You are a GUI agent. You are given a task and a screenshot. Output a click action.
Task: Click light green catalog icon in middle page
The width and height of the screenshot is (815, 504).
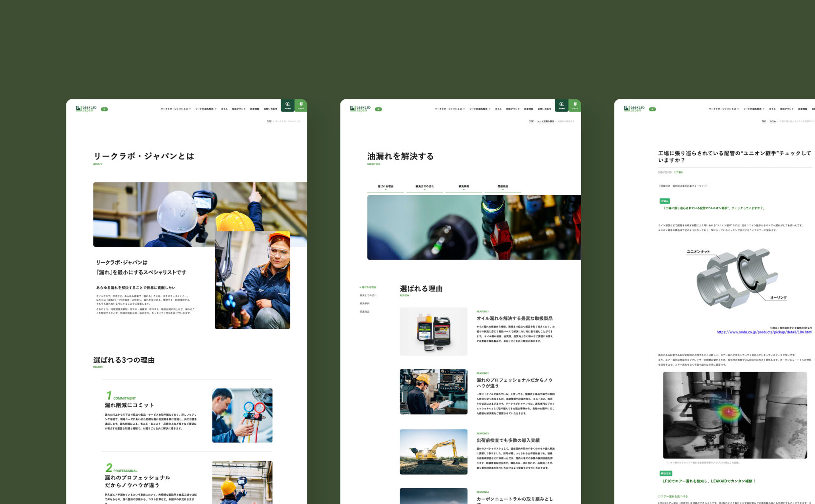(575, 105)
